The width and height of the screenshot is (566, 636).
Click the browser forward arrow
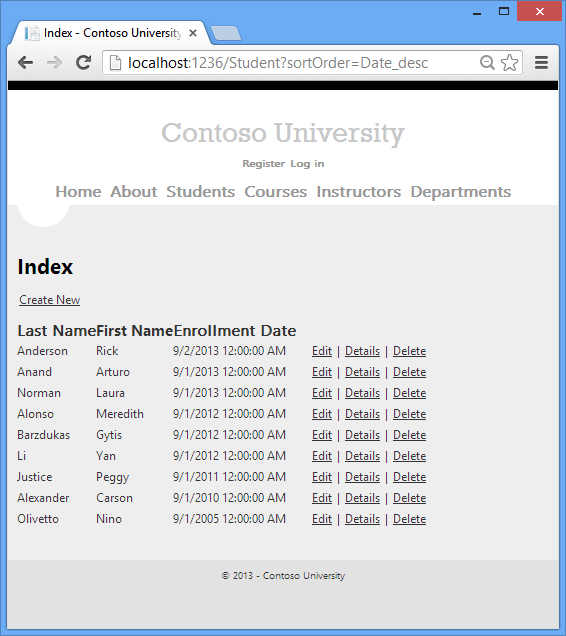point(54,63)
